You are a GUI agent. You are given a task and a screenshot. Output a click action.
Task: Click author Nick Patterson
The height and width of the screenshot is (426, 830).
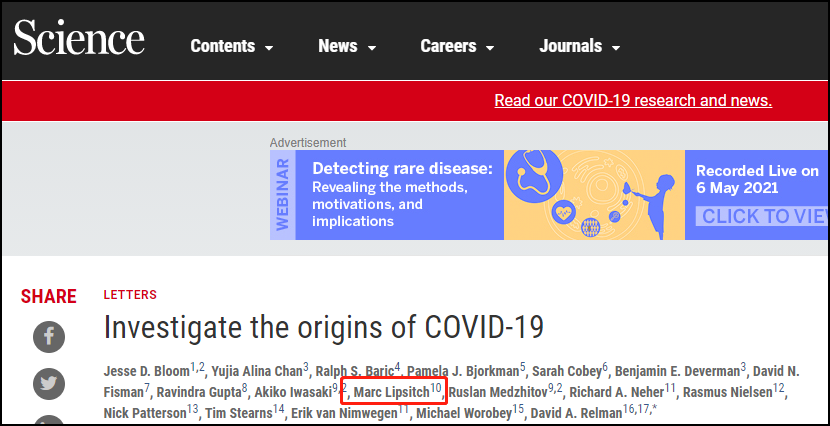point(145,413)
